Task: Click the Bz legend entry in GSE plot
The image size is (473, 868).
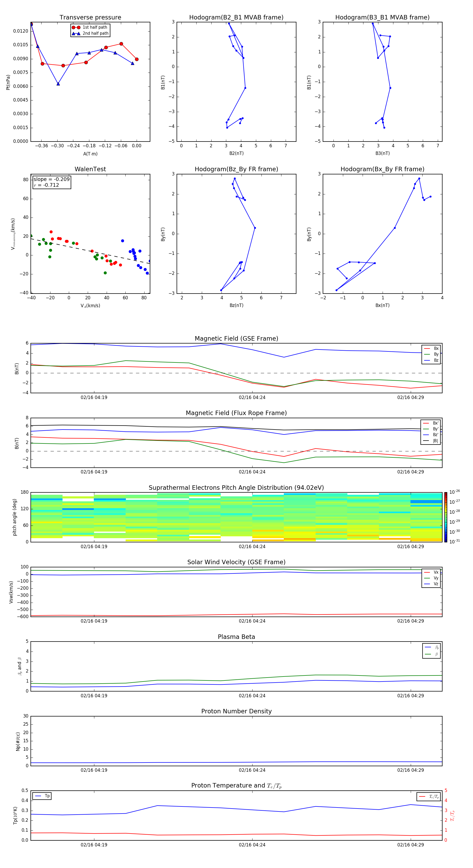Action: (431, 360)
